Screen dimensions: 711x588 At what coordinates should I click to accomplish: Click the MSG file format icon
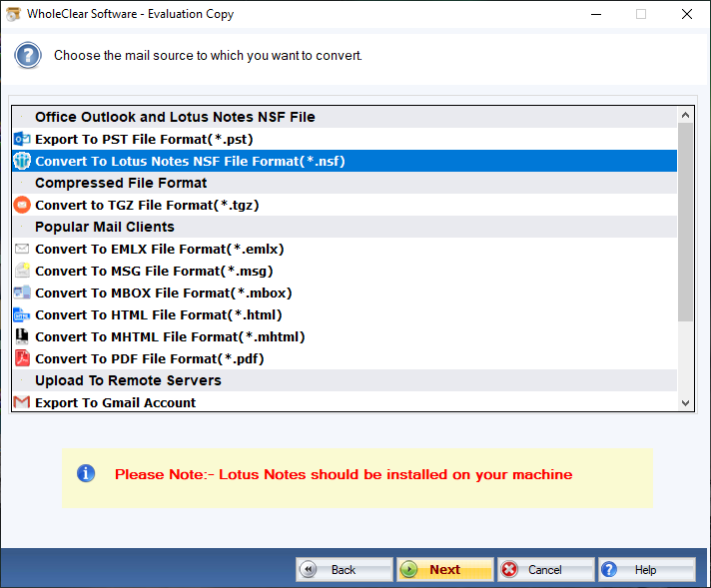pyautogui.click(x=22, y=271)
